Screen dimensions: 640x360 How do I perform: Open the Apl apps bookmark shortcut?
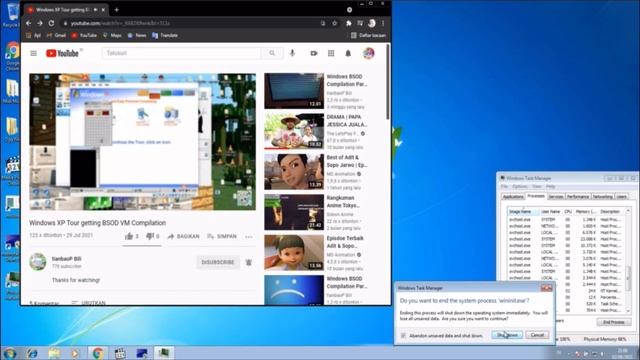[x=33, y=36]
